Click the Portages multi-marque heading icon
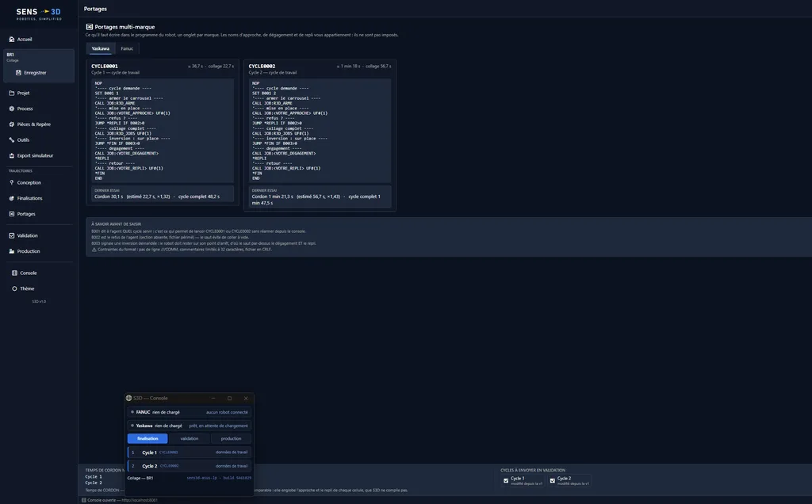812x504 pixels. point(89,27)
